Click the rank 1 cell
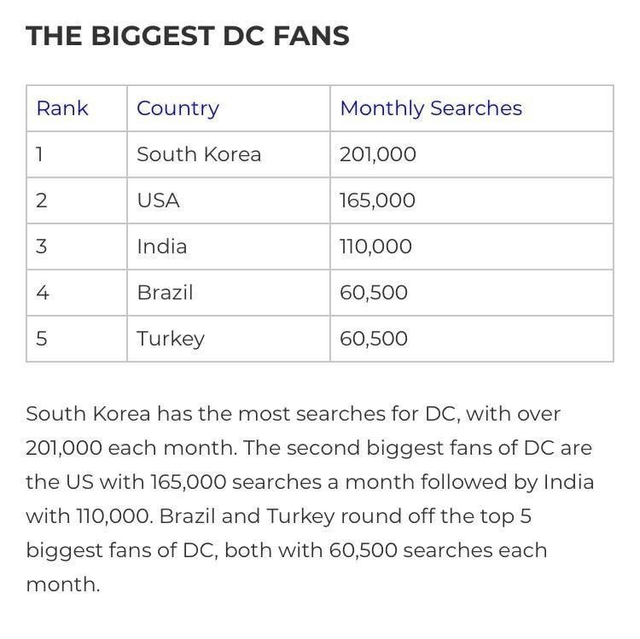The width and height of the screenshot is (640, 639). (x=41, y=154)
